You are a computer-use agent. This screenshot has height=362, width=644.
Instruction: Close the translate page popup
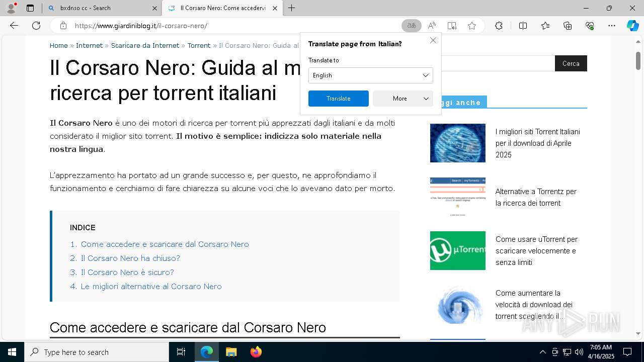click(x=433, y=40)
